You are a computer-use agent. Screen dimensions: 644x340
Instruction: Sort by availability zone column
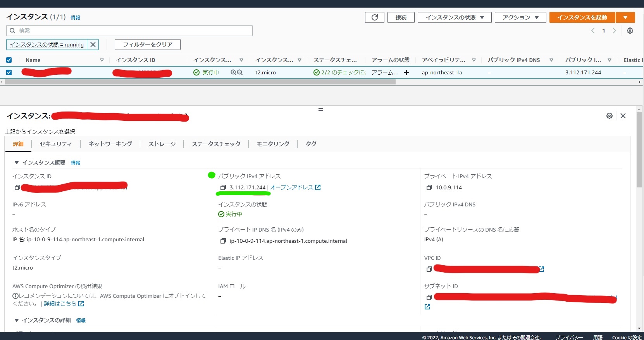pos(474,60)
